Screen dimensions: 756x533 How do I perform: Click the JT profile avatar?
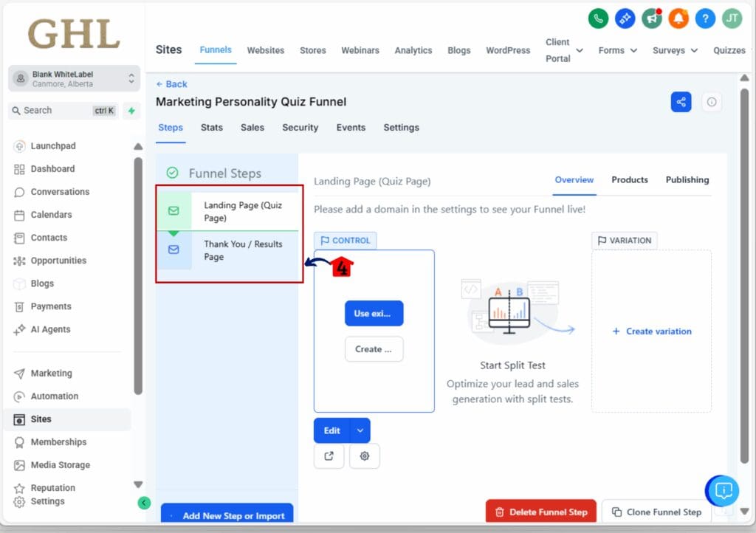[x=732, y=18]
